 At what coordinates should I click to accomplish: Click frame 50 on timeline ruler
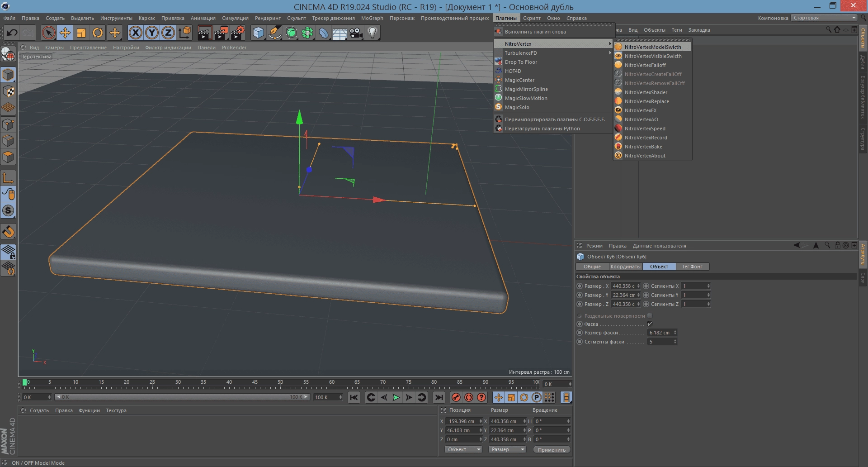coord(280,382)
